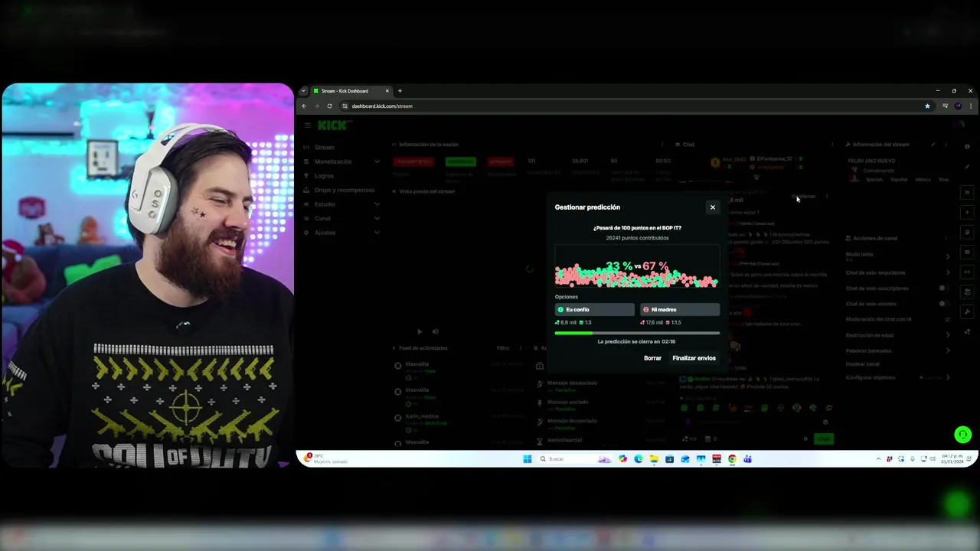Image resolution: width=980 pixels, height=551 pixels.
Task: Select the 'Ni madres' prediction option
Action: pyautogui.click(x=680, y=309)
